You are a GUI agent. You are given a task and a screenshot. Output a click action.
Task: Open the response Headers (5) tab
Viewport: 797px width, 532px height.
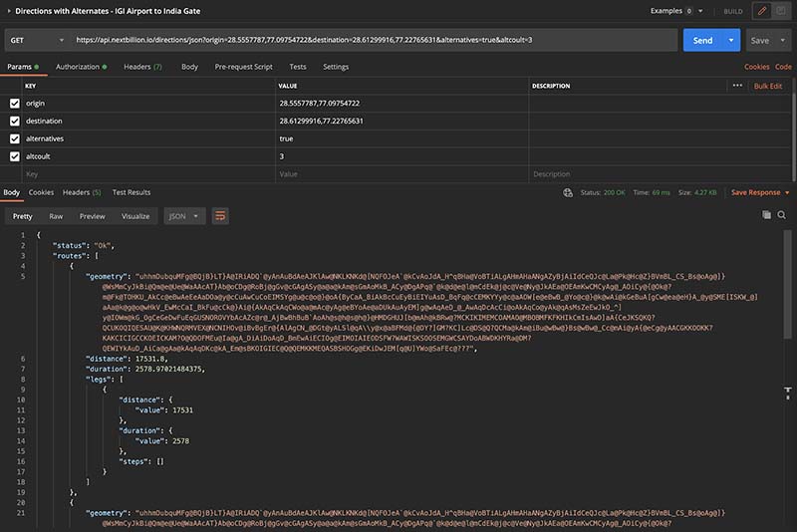pyautogui.click(x=82, y=192)
